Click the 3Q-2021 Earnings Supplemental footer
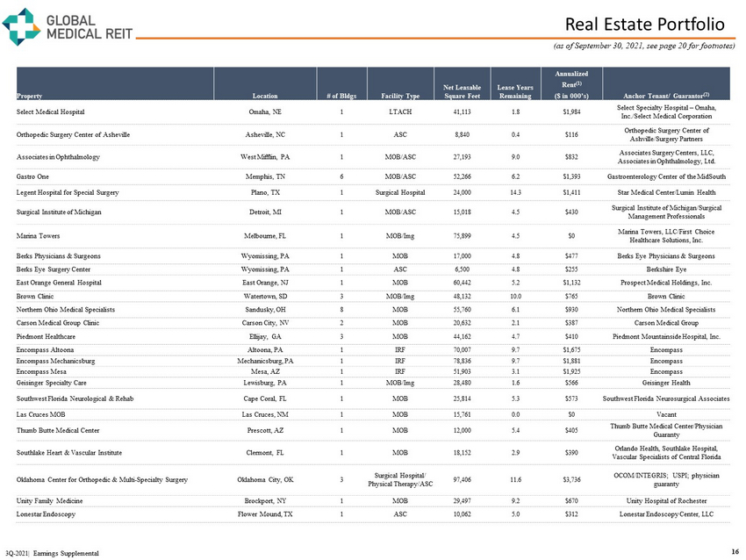 [51, 552]
